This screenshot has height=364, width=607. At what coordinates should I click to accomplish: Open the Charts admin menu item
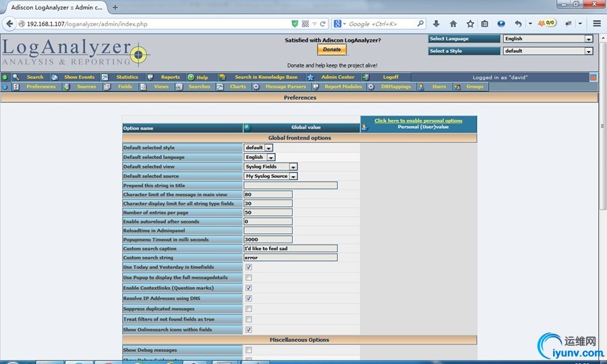pos(237,87)
